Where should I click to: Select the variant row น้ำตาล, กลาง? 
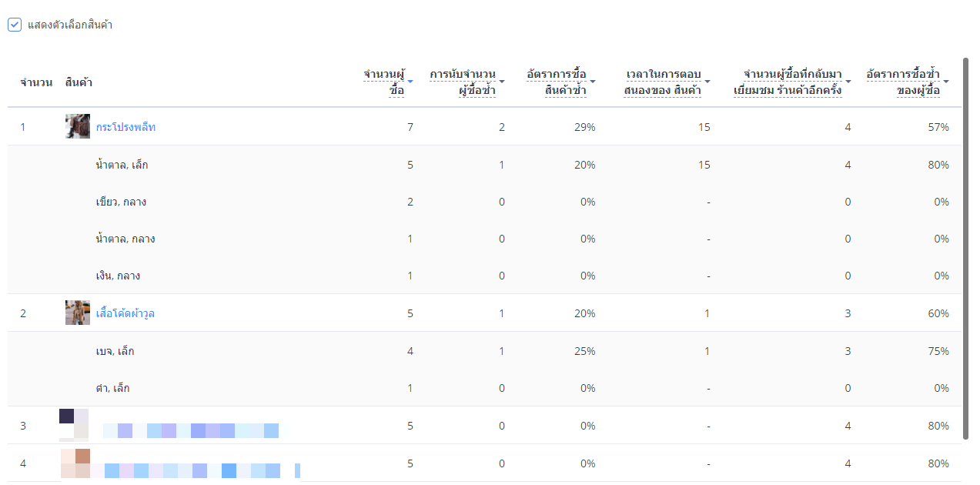[x=485, y=239]
